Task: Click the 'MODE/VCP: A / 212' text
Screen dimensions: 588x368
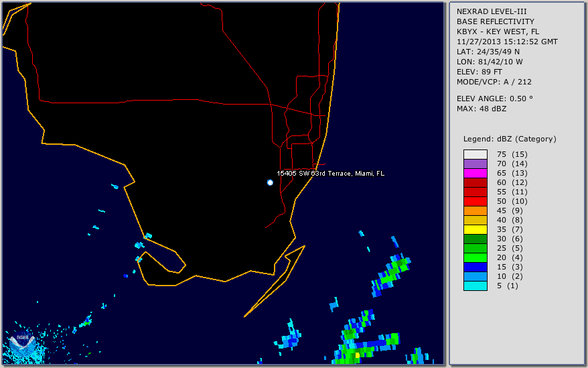Action: point(494,82)
